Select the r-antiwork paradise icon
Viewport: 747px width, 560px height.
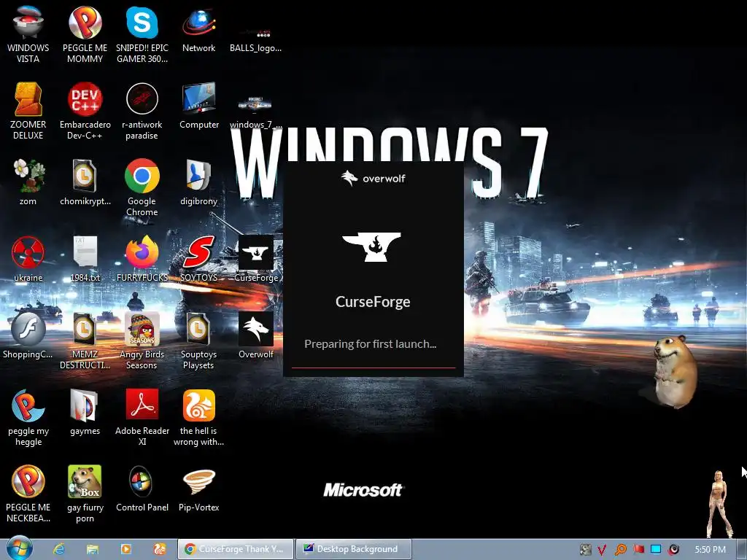pos(142,111)
